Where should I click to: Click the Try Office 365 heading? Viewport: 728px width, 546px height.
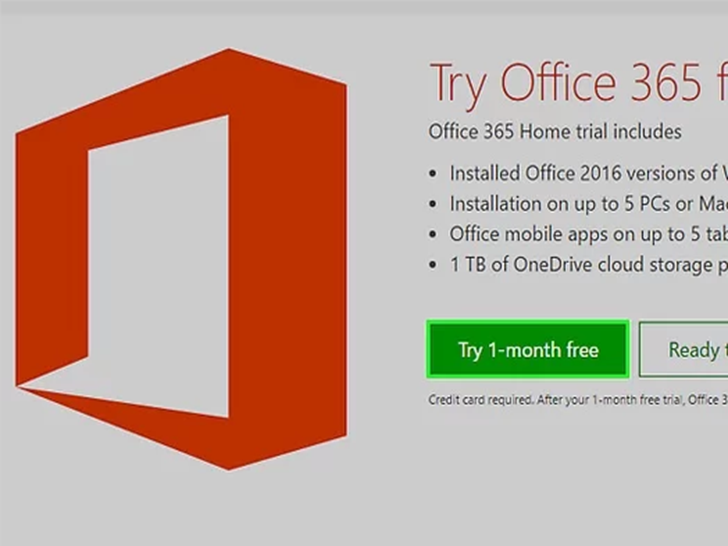coord(578,84)
